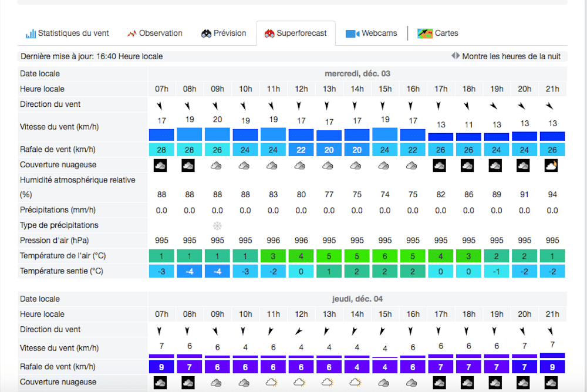Click Thursday 12h wind direction arrow
Image resolution: width=587 pixels, height=392 pixels.
[298, 331]
